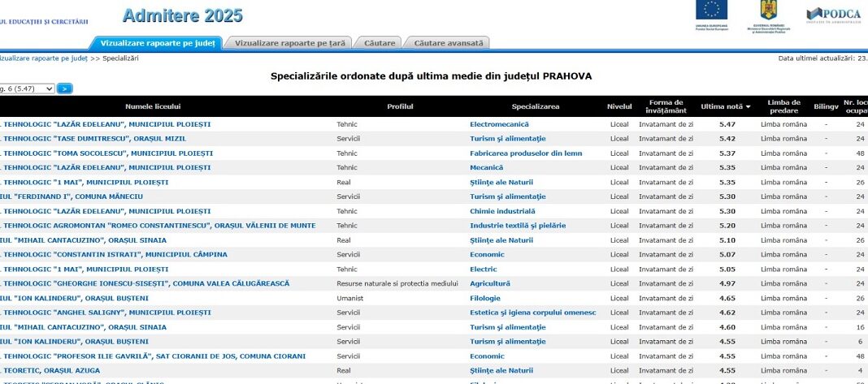Select the 5.20 last grade value

click(727, 226)
